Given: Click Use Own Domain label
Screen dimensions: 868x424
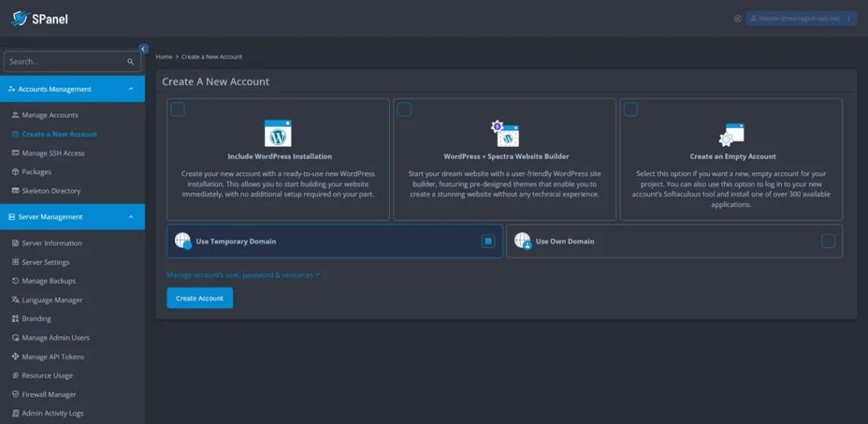Looking at the screenshot, I should tap(565, 241).
